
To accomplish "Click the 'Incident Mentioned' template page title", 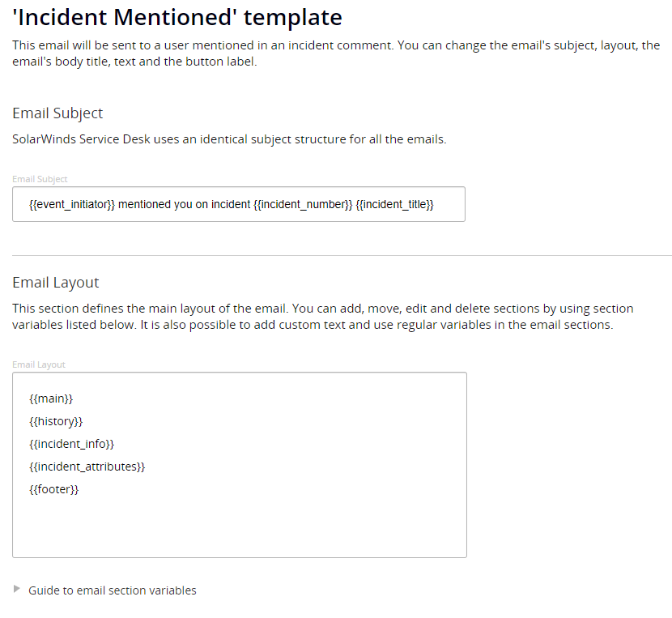I will tap(177, 17).
